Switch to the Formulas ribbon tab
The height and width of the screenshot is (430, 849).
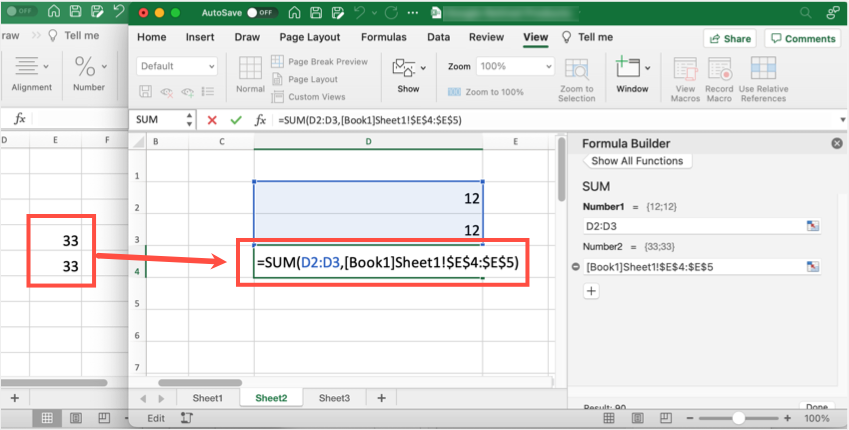coord(383,37)
